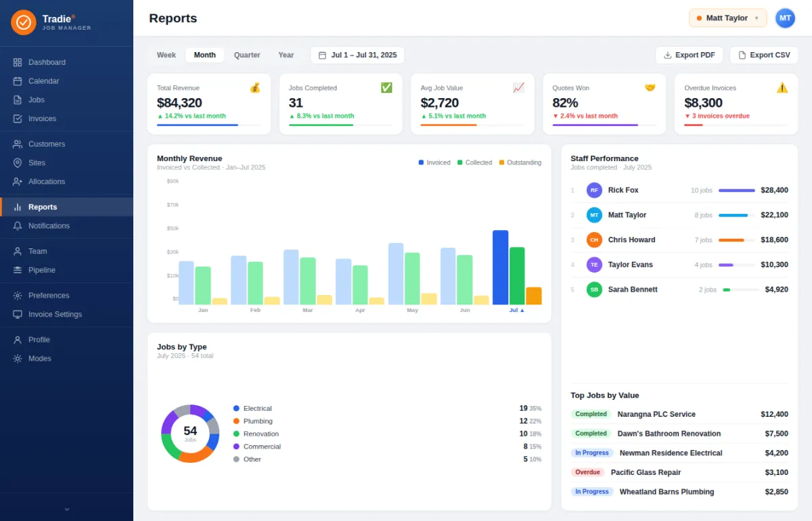Viewport: 812px width, 521px height.
Task: Open the Allocations user-plus icon
Action: click(x=18, y=181)
